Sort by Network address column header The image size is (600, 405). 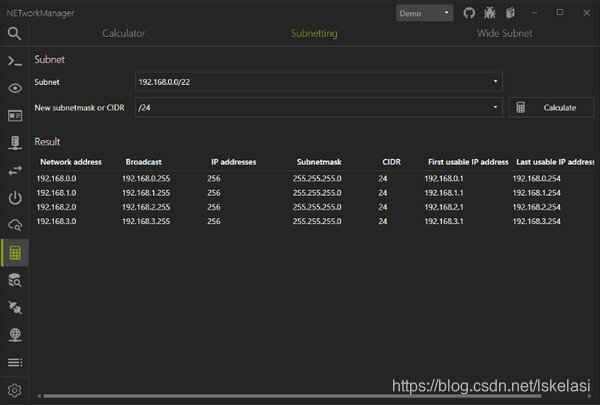click(x=71, y=162)
